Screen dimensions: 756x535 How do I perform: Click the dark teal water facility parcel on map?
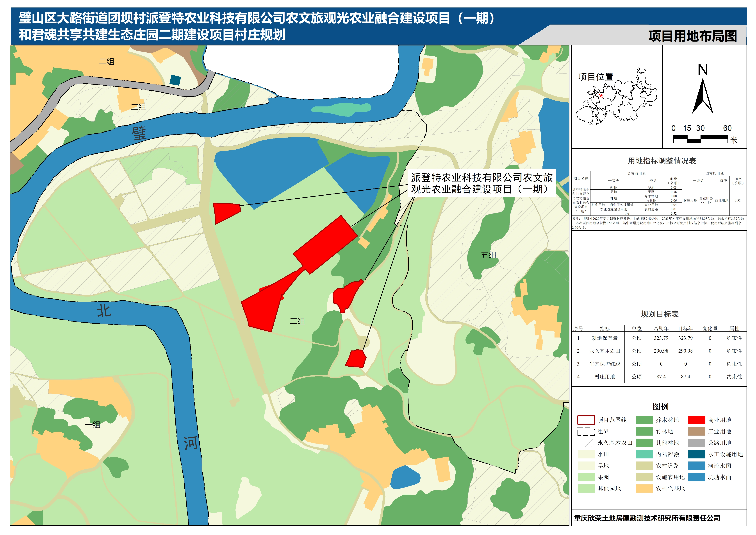click(175, 80)
